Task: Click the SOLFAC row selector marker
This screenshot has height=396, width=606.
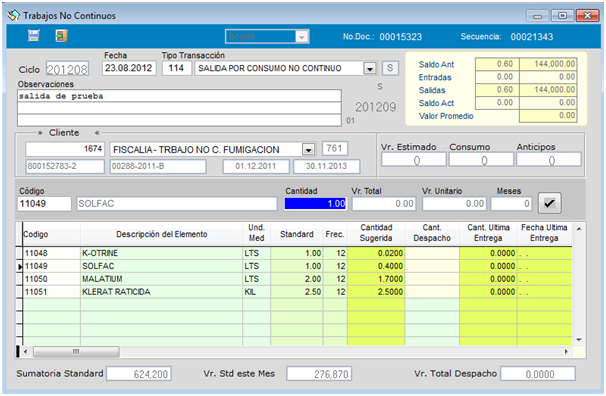Action: 19,266
